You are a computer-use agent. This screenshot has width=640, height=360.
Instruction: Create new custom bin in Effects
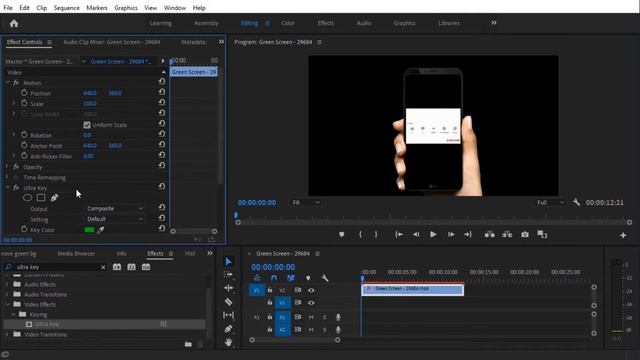coord(188,344)
